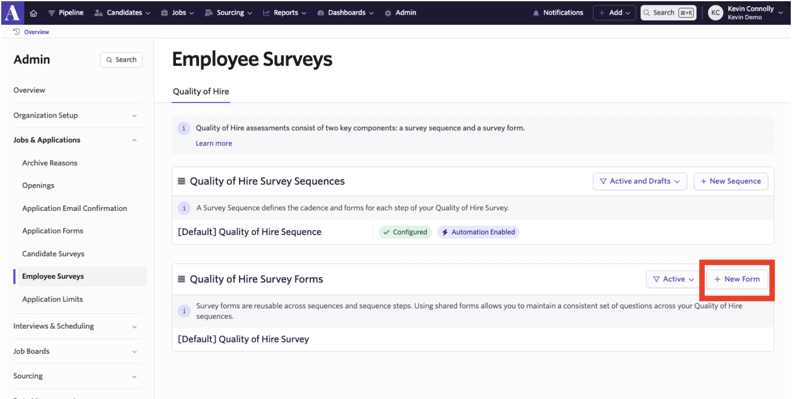Click info icon in Survey Sequence description
Screen dimensions: 792x399
pos(183,208)
